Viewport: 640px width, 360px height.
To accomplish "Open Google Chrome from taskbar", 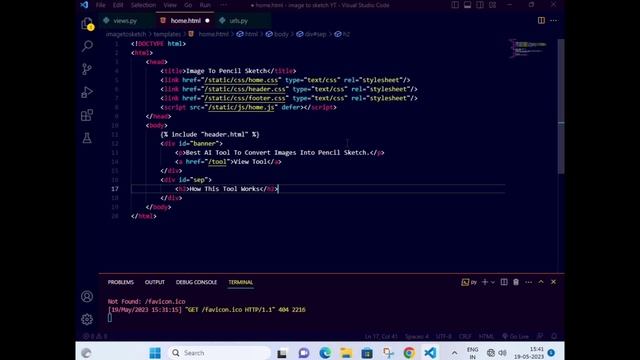I will tap(409, 353).
